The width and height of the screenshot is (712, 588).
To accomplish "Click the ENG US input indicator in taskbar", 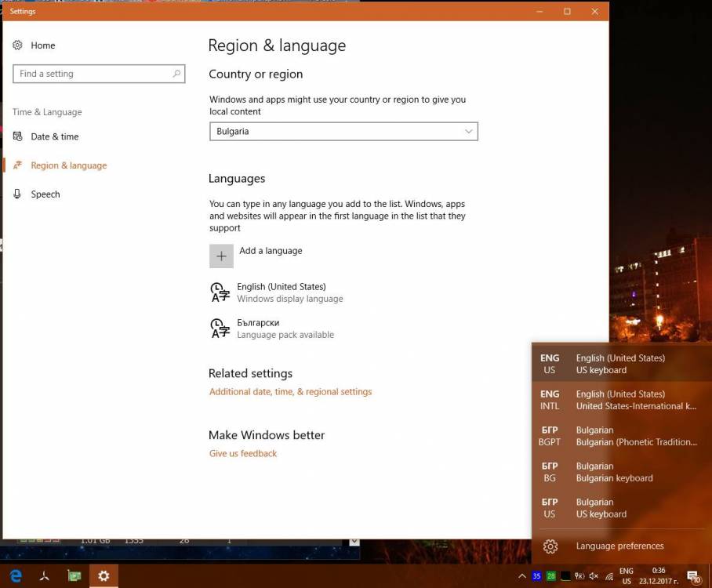I will pos(627,575).
